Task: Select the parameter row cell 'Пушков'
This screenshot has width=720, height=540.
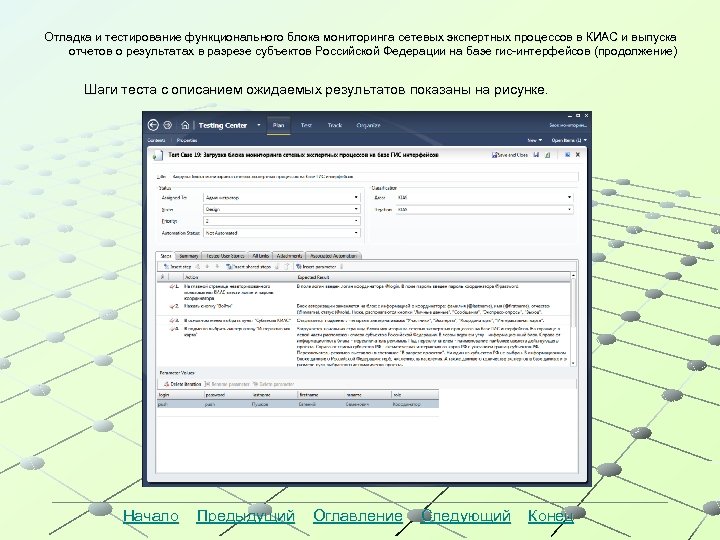Action: pyautogui.click(x=274, y=405)
